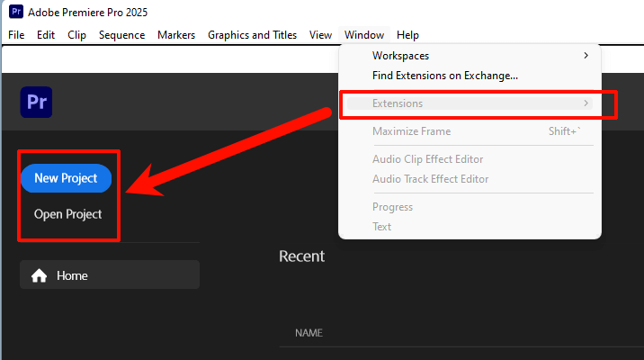The image size is (644, 360).
Task: Open the Graphics and Titles menu
Action: [252, 35]
